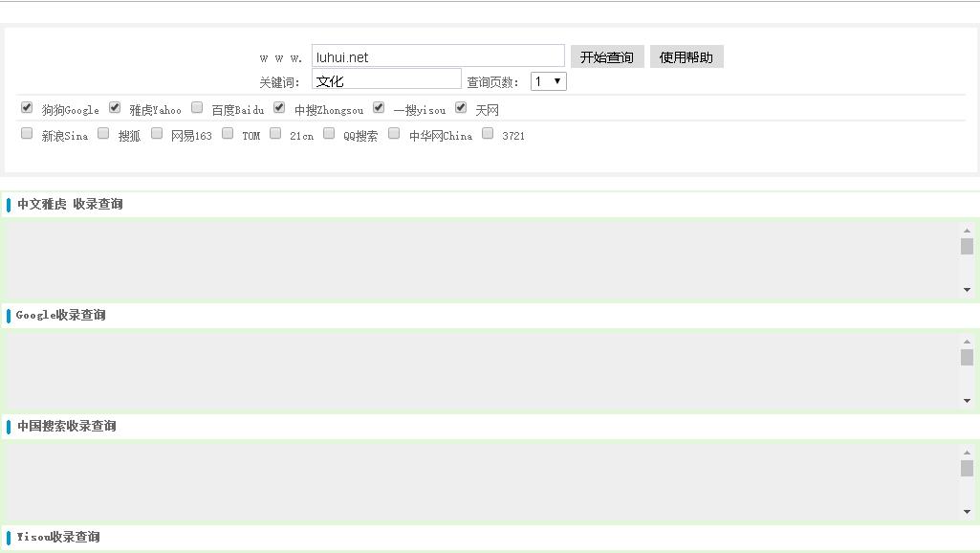Enable the 百度Baidu checkbox
Viewport: 980px width, 553px height.
[197, 107]
